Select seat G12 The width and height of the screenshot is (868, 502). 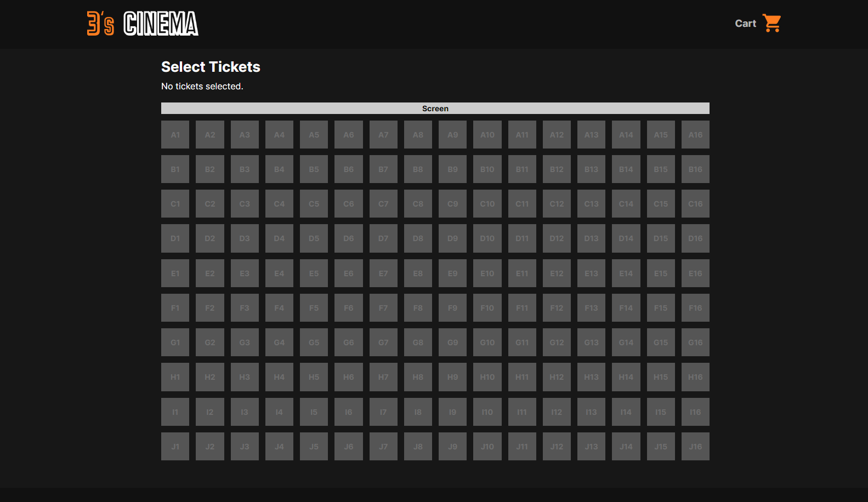coord(557,343)
